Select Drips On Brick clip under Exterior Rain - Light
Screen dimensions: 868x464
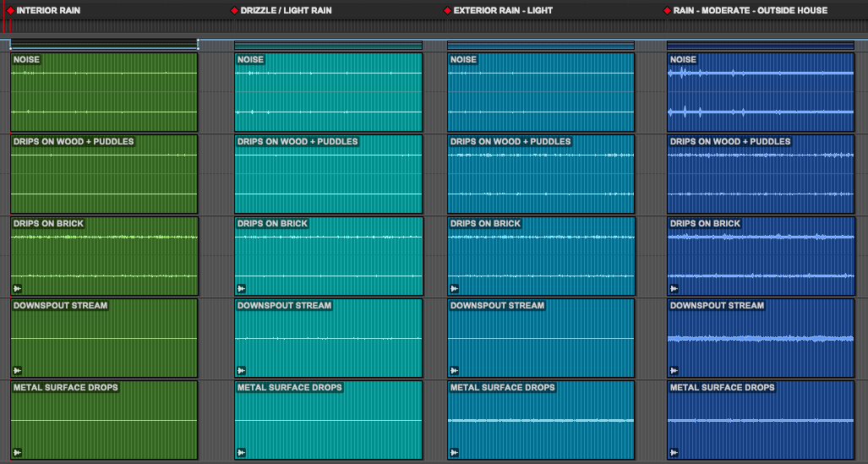tap(541, 256)
